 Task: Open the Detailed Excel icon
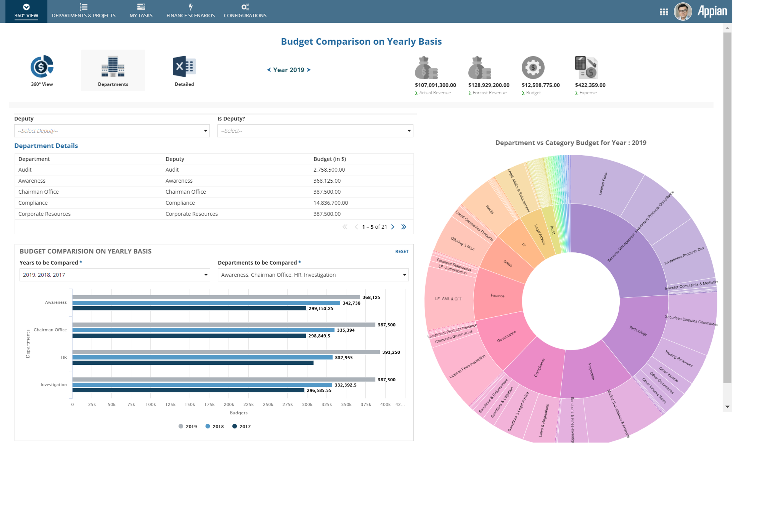pos(184,66)
